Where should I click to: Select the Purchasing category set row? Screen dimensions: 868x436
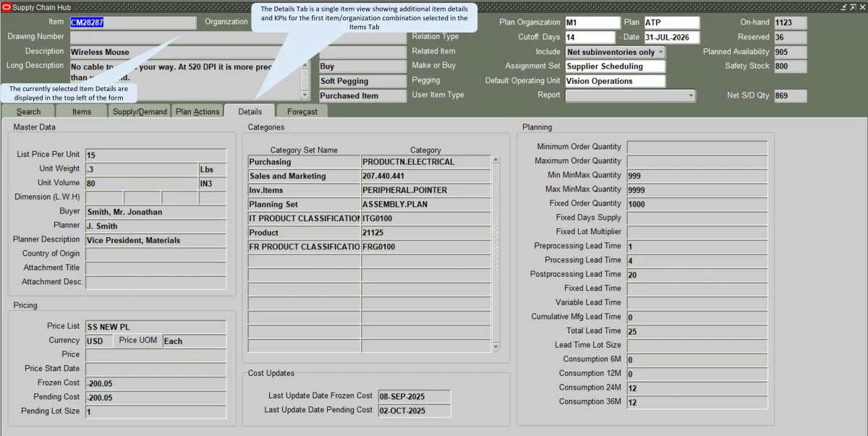304,162
